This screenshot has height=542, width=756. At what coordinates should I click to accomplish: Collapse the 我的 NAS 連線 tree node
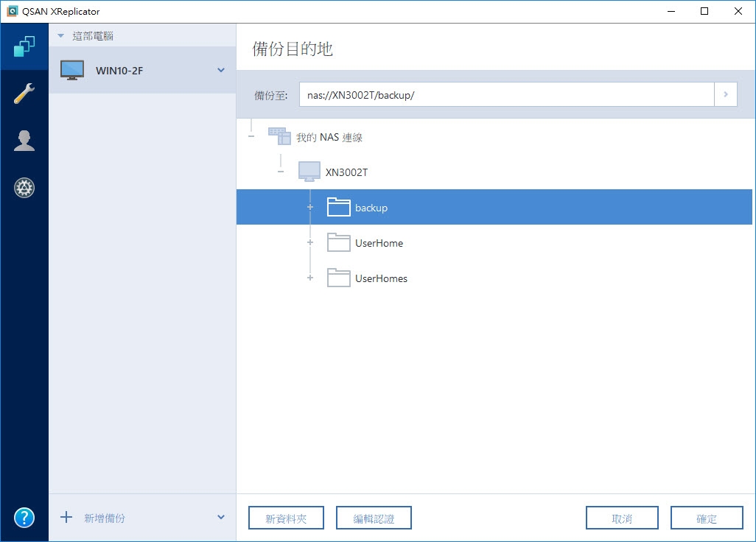coord(251,136)
